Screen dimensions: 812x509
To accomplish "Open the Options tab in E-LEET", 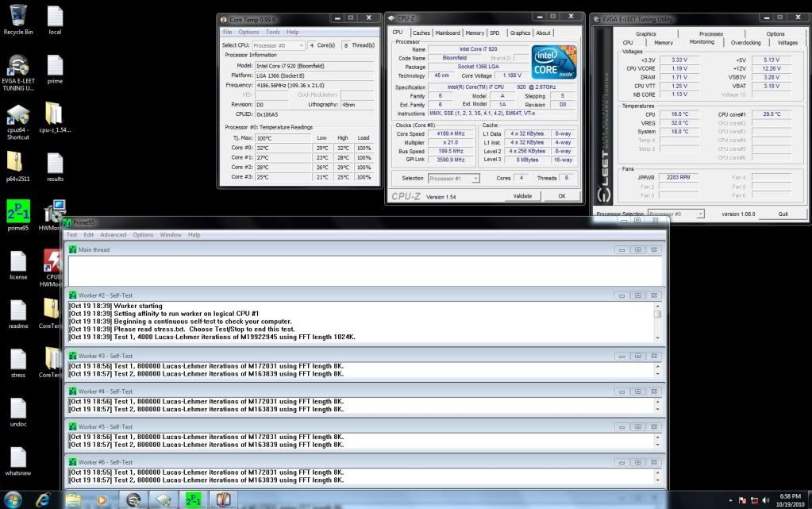I will click(775, 33).
